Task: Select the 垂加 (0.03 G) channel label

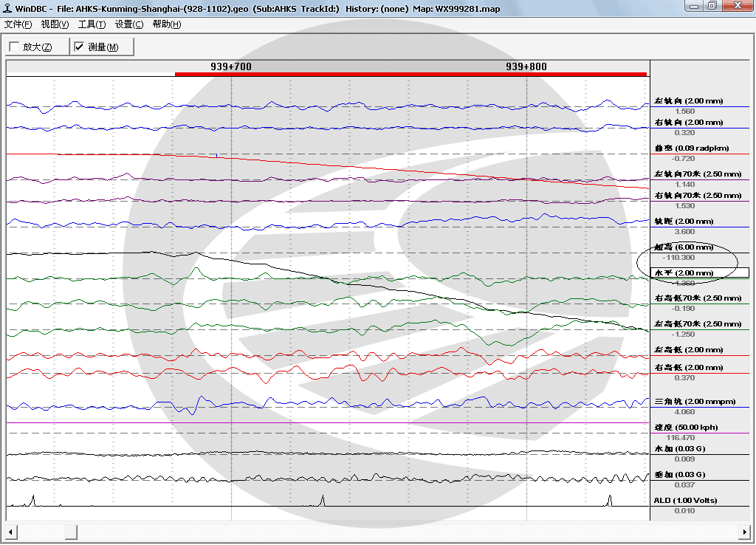Action: 680,475
